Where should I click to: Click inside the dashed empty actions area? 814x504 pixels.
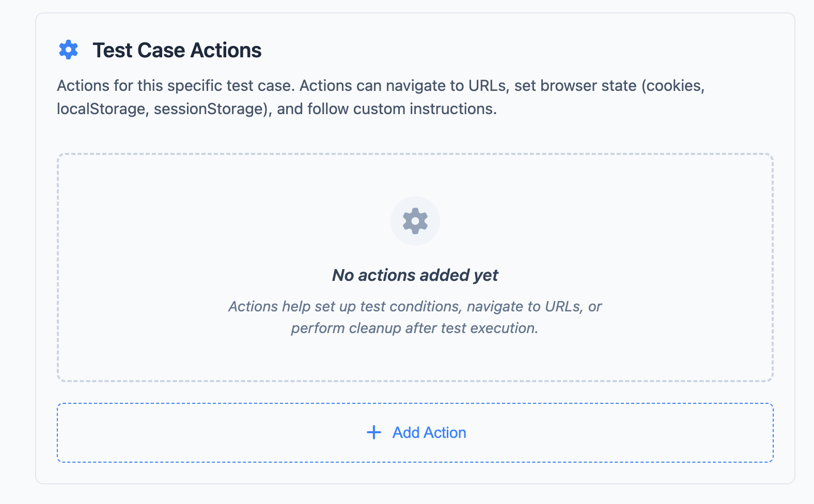coord(415,267)
